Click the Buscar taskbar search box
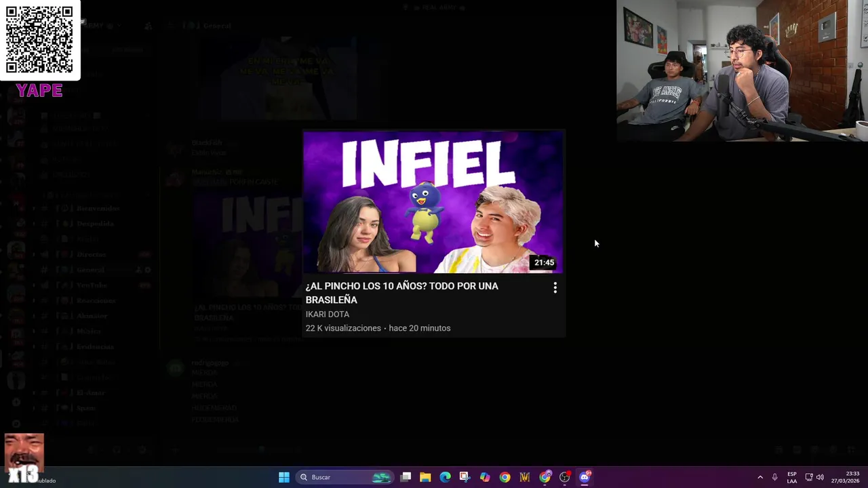 pos(345,477)
